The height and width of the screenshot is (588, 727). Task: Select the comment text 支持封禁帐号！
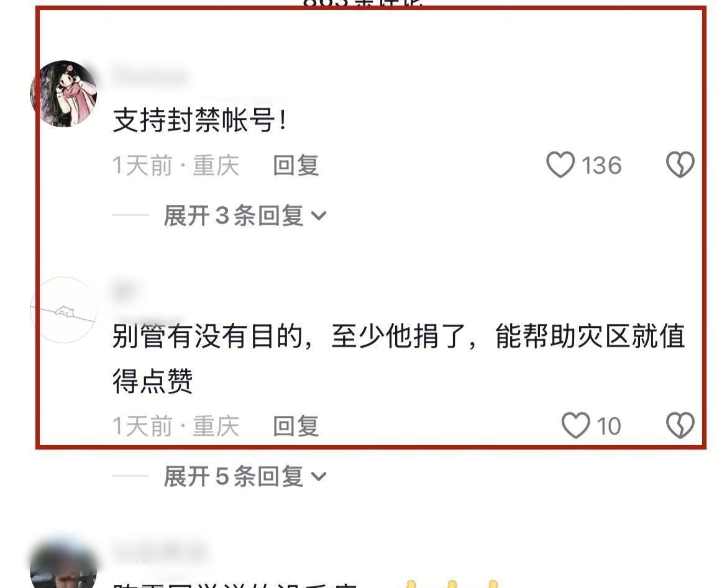point(200,120)
